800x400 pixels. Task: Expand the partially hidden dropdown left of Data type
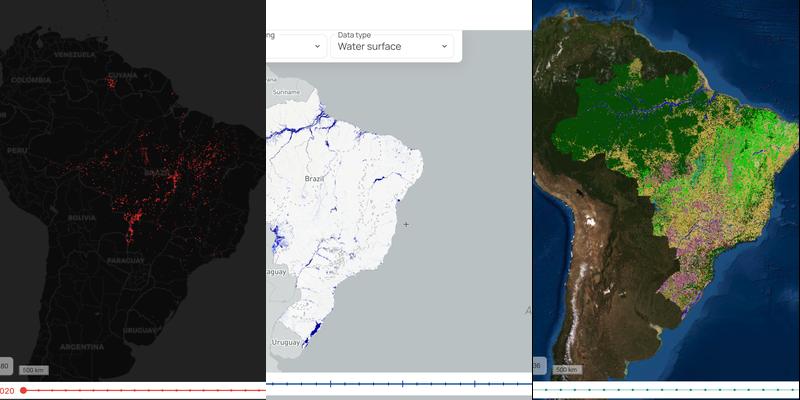tap(297, 46)
